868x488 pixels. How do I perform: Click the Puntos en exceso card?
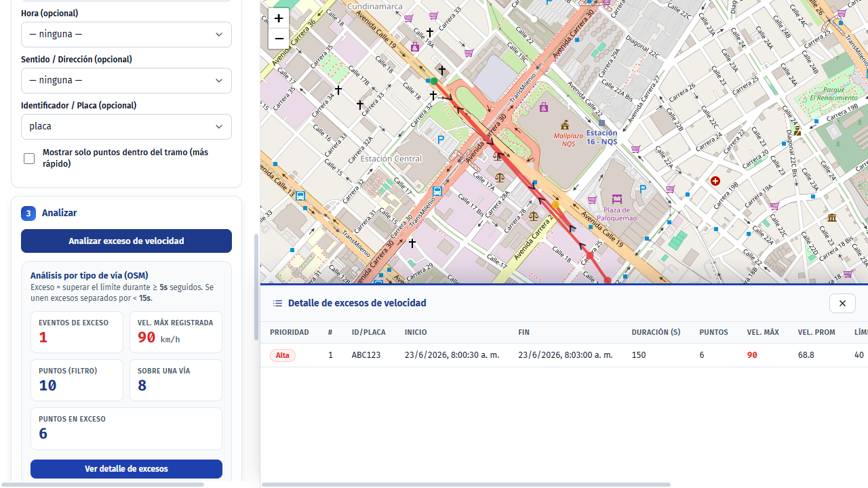126,428
